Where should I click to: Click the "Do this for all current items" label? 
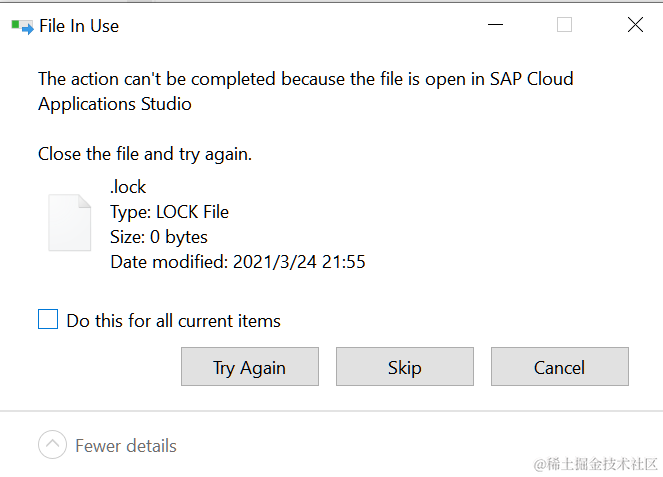pos(173,321)
